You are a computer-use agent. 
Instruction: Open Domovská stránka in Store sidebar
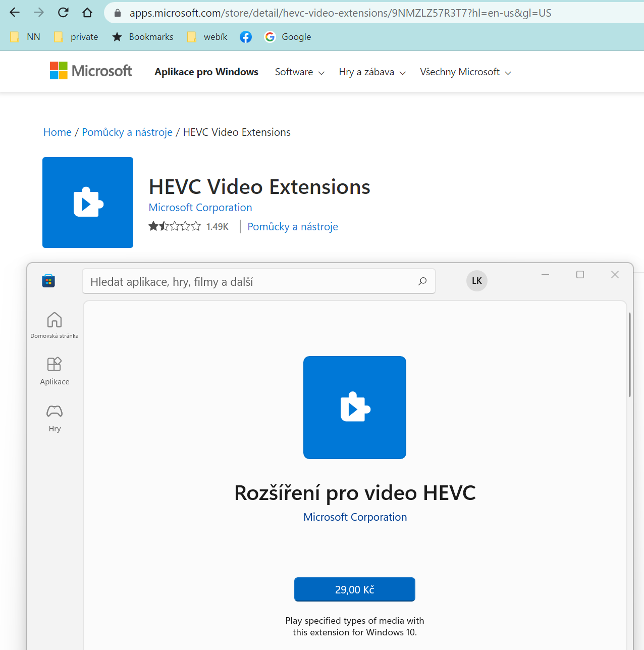pyautogui.click(x=55, y=325)
